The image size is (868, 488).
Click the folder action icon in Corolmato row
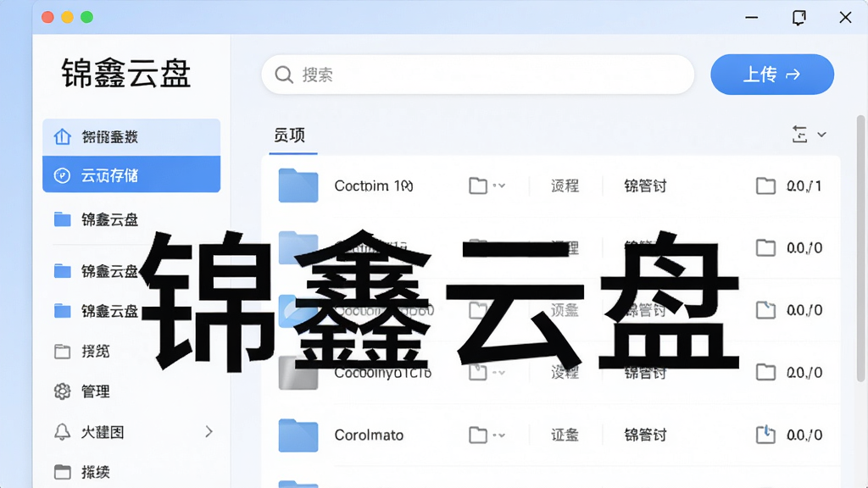478,435
